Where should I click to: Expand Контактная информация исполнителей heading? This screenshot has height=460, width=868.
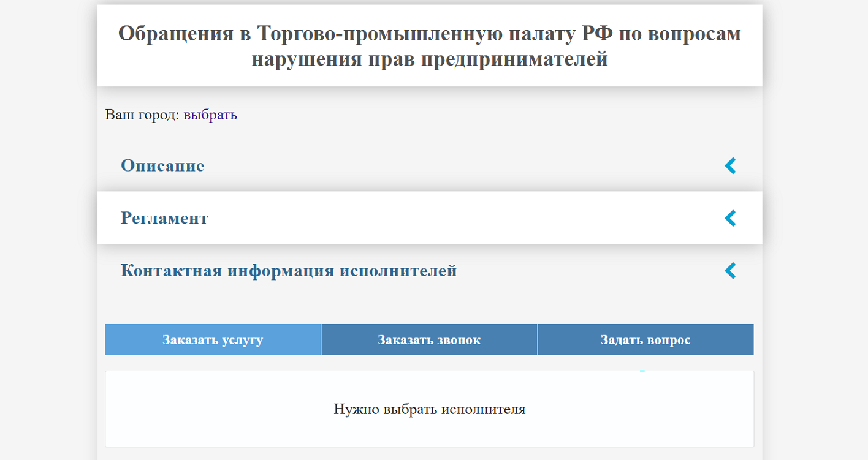[x=289, y=271]
